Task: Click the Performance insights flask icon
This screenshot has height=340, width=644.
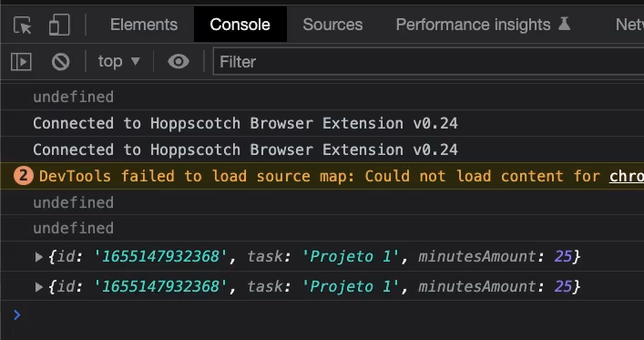Action: click(565, 25)
